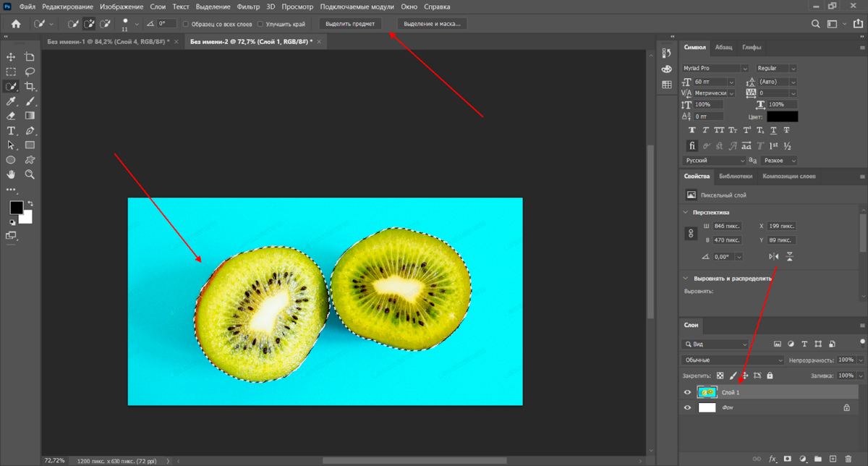Choose Add to selection brush mode
Image resolution: width=868 pixels, height=466 pixels.
click(90, 24)
